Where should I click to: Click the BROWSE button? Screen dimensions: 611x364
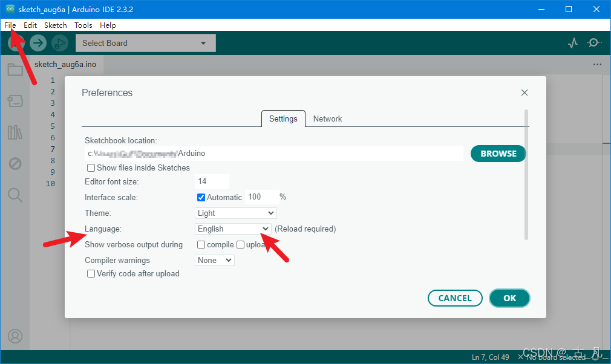(x=498, y=154)
